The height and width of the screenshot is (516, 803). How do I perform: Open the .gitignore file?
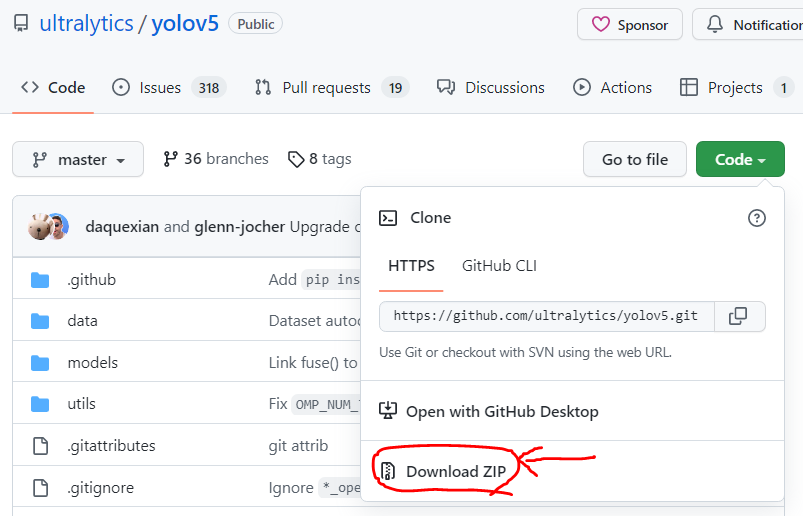tap(100, 487)
